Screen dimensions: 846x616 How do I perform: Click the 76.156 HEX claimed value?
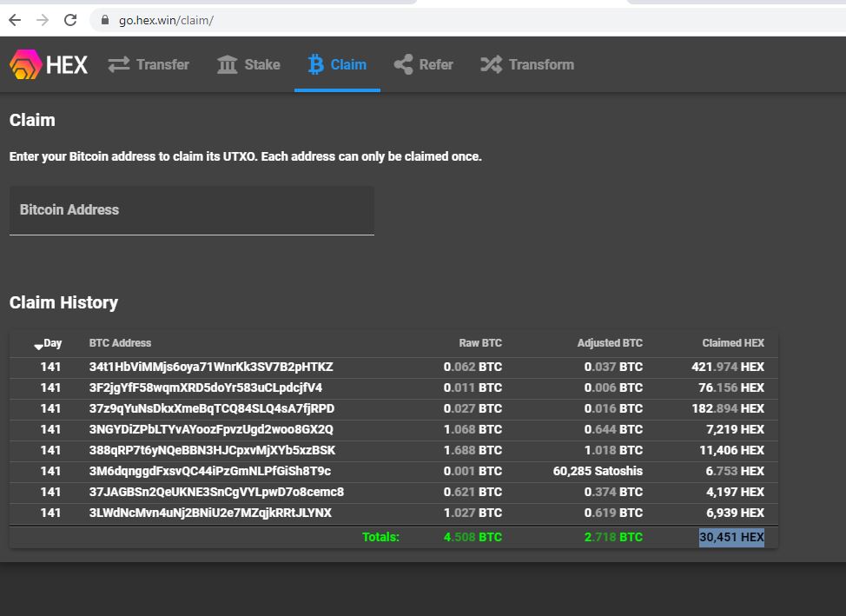tap(731, 387)
